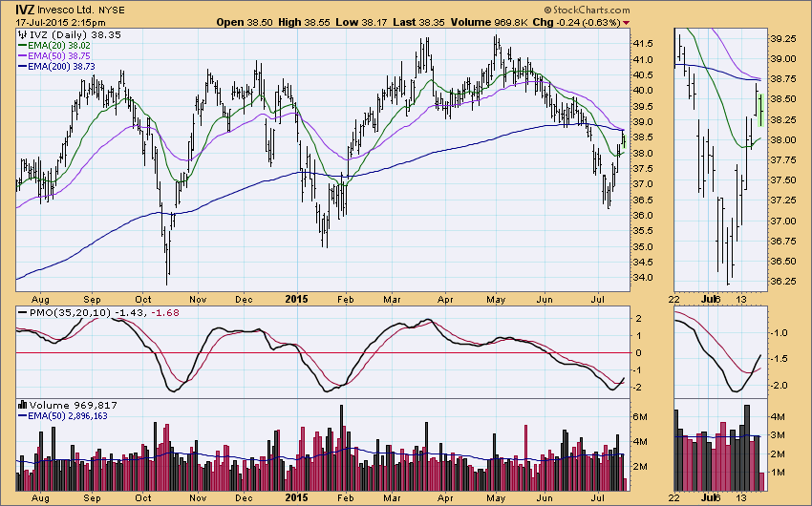Click the volume bars icon beside Volume 969,817

22,405
